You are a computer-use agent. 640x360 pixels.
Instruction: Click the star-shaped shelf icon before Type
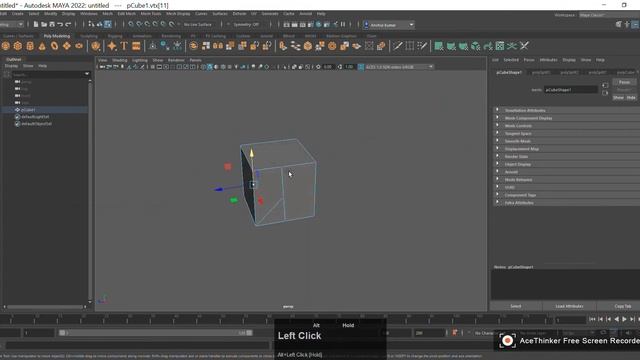coord(112,46)
